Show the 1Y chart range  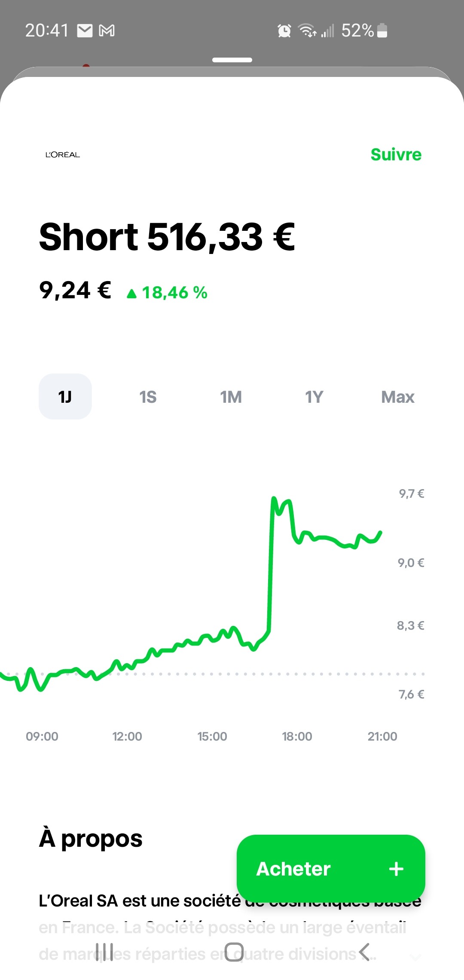[314, 397]
